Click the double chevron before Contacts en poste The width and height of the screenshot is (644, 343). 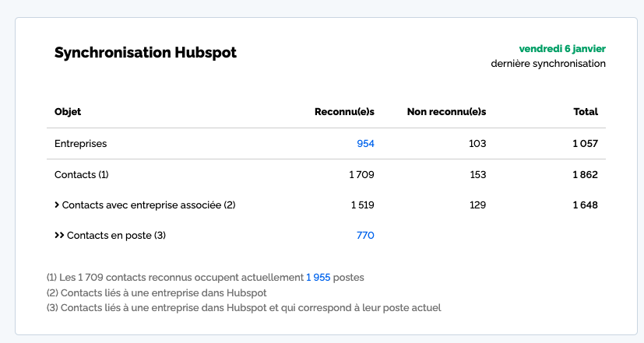coord(59,236)
